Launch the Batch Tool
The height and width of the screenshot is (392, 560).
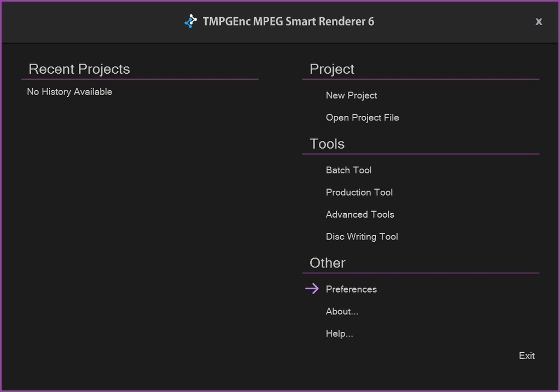click(348, 170)
